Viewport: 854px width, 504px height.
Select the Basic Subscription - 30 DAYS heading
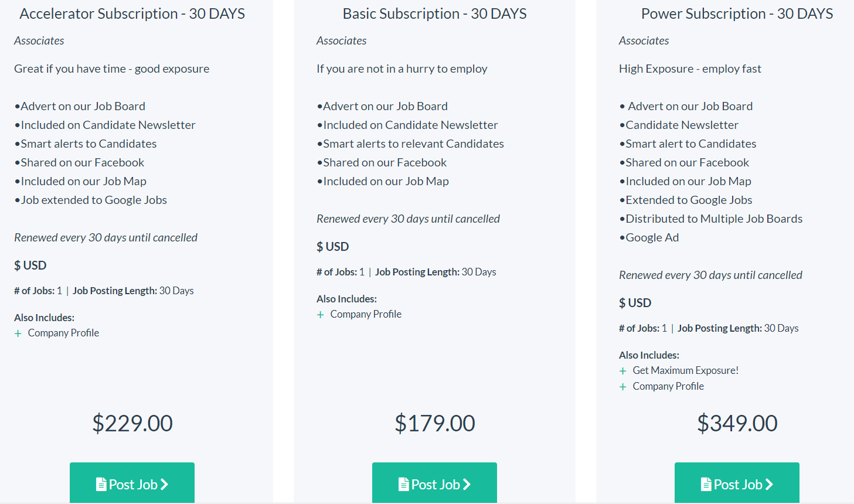click(435, 13)
